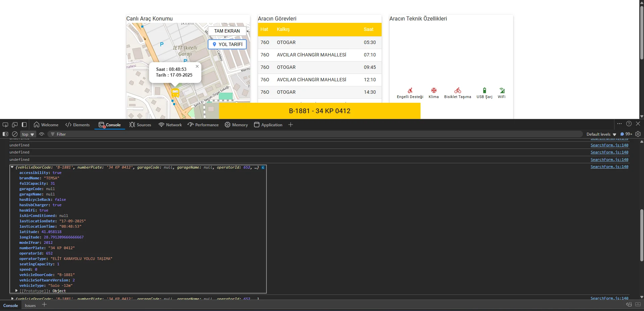The image size is (644, 311).
Task: Click the console Filter input field
Action: pos(302,134)
